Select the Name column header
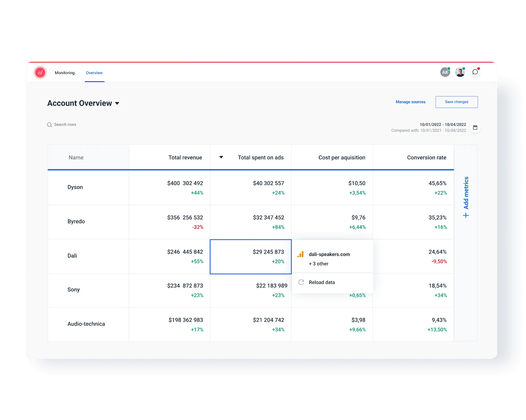This screenshot has width=526, height=420. (76, 157)
